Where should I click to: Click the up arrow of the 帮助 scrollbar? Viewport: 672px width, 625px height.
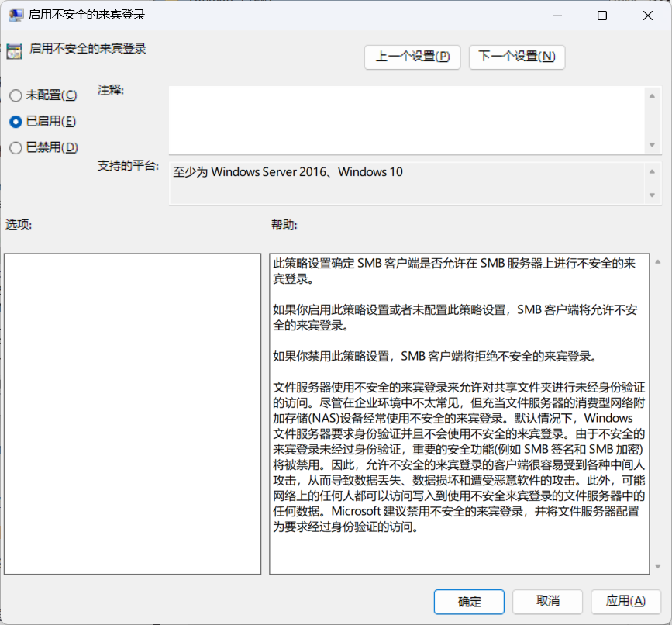(x=658, y=262)
